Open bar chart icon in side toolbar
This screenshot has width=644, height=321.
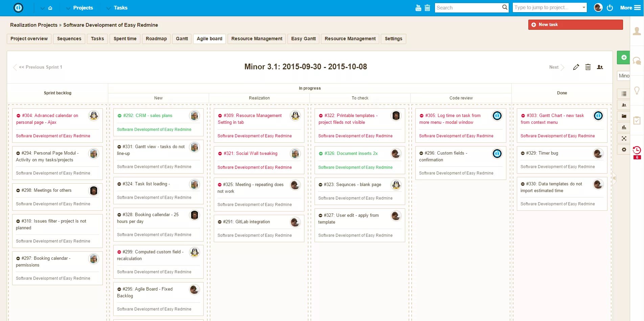point(624,127)
